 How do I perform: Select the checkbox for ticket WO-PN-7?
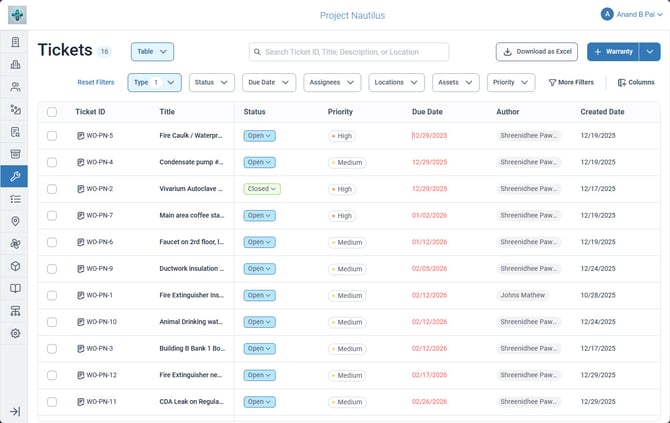click(x=52, y=216)
